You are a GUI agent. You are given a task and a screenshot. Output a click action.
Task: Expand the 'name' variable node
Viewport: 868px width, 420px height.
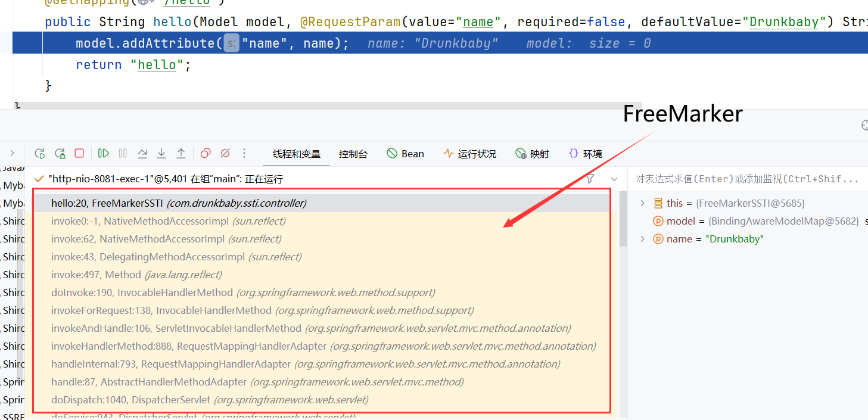[x=642, y=239]
